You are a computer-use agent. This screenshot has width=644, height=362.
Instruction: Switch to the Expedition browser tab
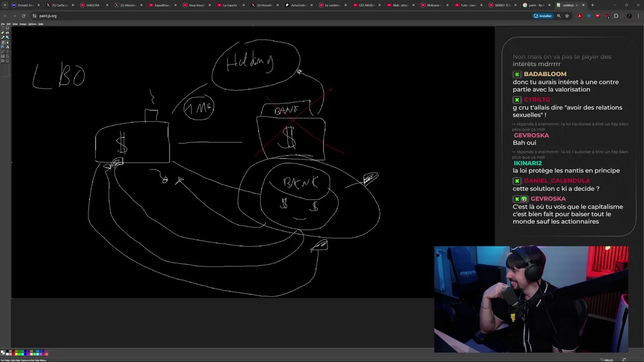[x=162, y=5]
